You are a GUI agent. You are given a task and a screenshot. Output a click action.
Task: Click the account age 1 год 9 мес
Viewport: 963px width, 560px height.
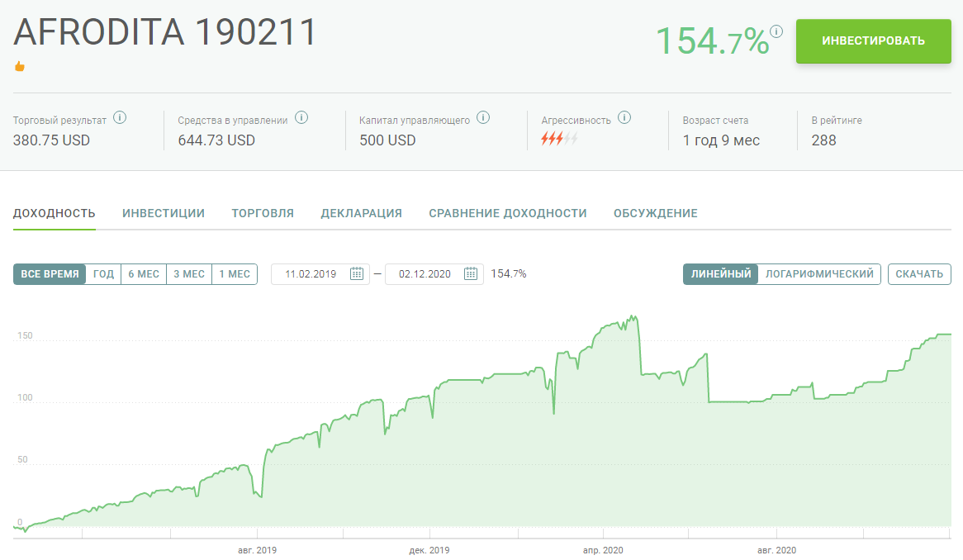click(721, 140)
